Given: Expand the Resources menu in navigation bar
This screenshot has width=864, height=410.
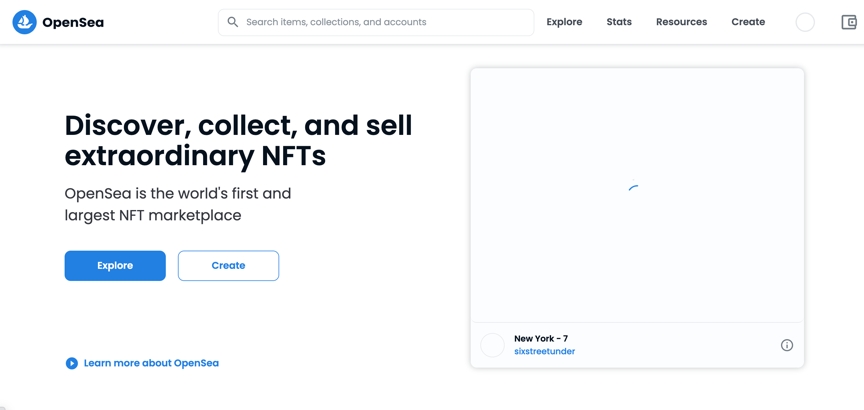Looking at the screenshot, I should [681, 22].
